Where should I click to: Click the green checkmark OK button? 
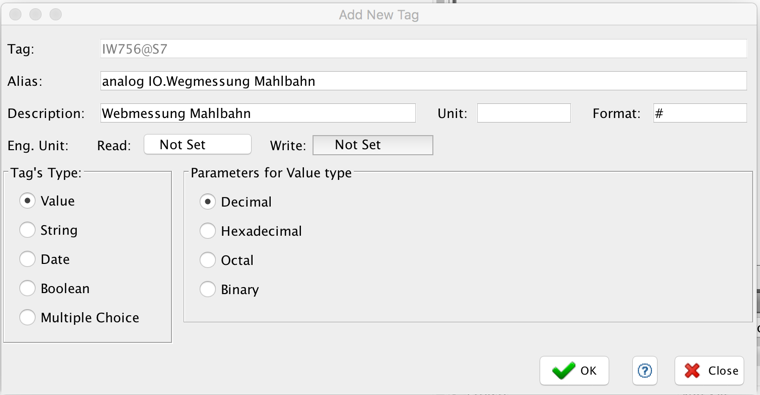(x=574, y=371)
